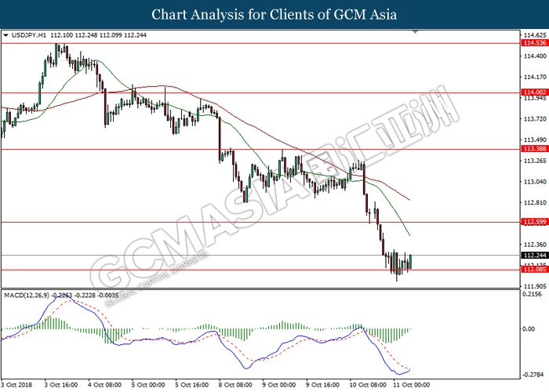The image size is (549, 392).
Task: Click the -0.2784 MACD scale value
Action: (533, 375)
